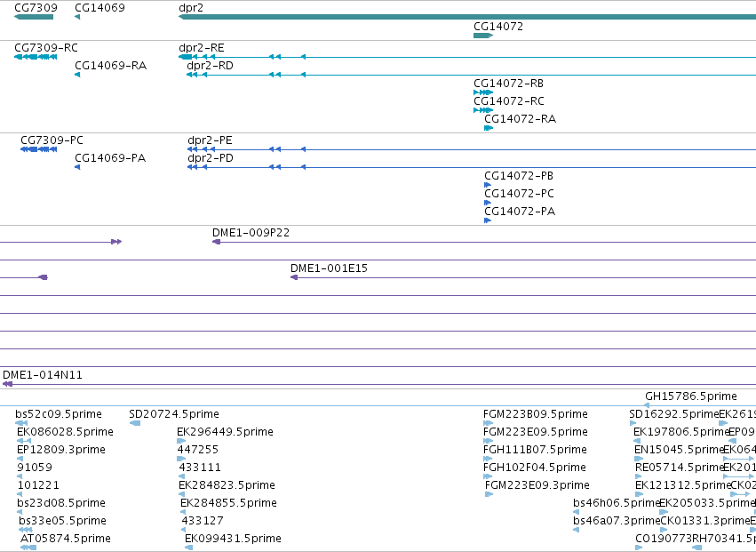Click the CG14072-PB label
Screen dimensions: 756x552
[519, 176]
